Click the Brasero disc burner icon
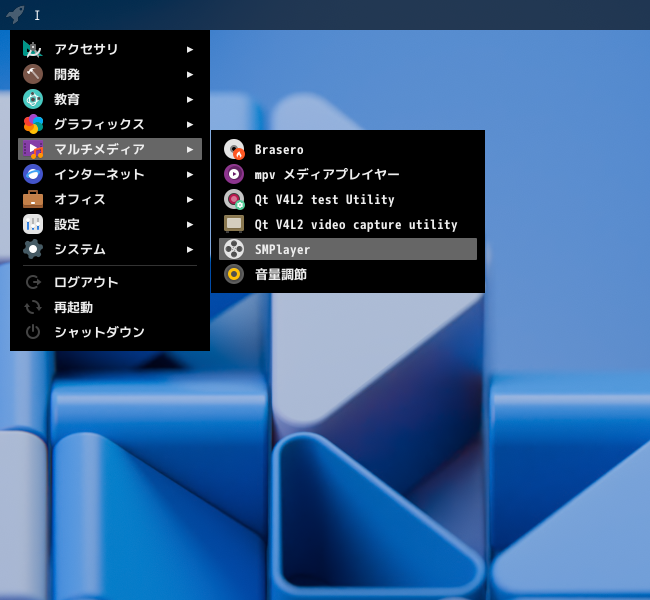 (234, 149)
